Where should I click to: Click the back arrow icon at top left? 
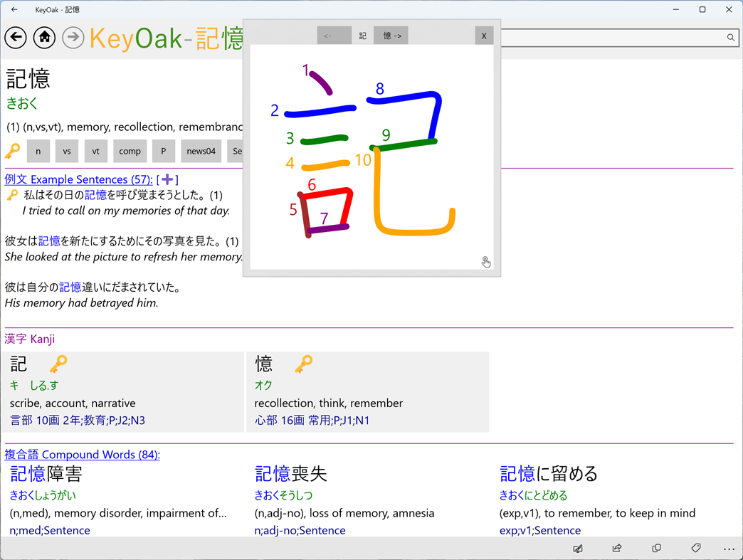(15, 37)
